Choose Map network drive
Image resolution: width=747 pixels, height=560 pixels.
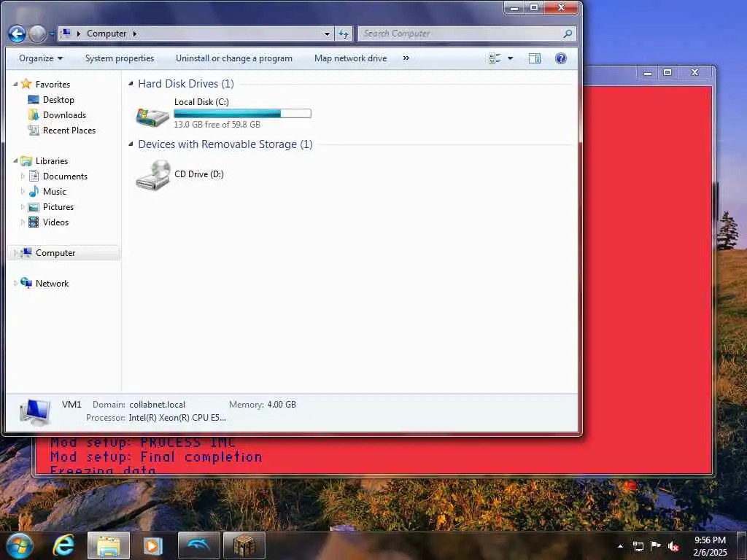pos(351,58)
